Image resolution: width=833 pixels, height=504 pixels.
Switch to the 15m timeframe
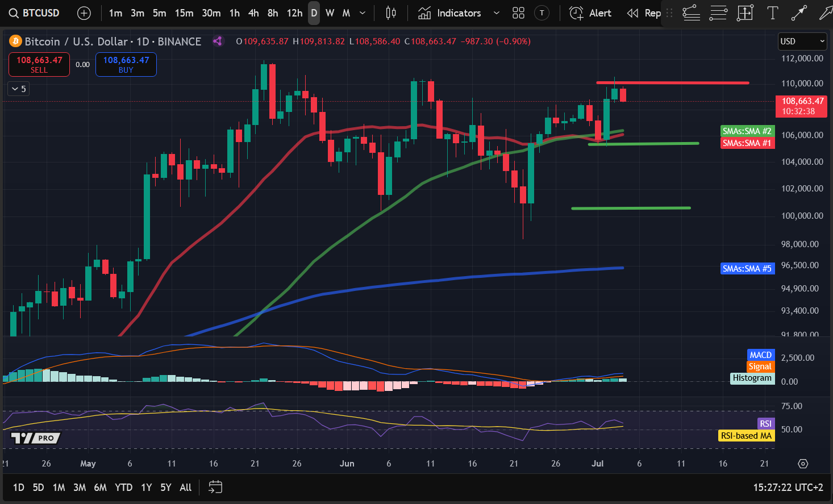pyautogui.click(x=184, y=13)
